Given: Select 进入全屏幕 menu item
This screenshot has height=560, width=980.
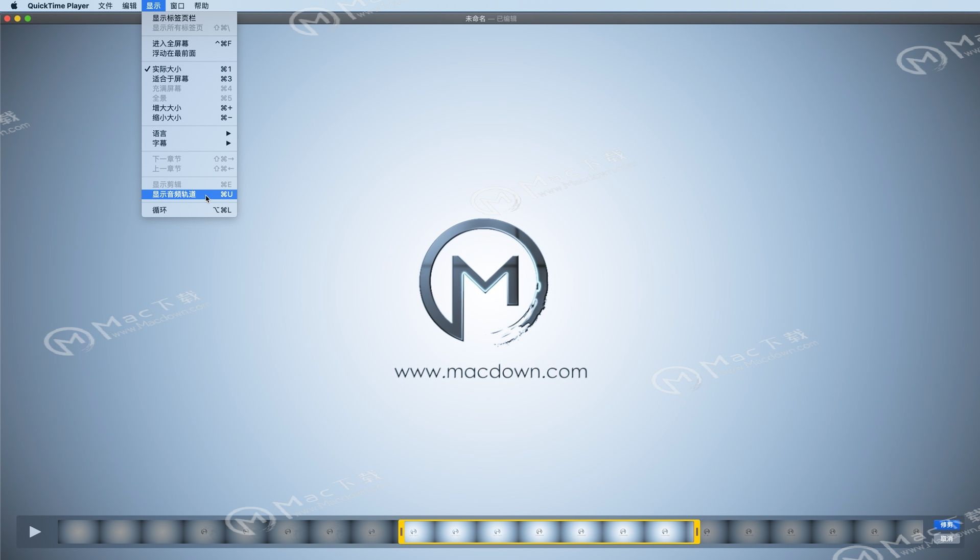Looking at the screenshot, I should [189, 43].
